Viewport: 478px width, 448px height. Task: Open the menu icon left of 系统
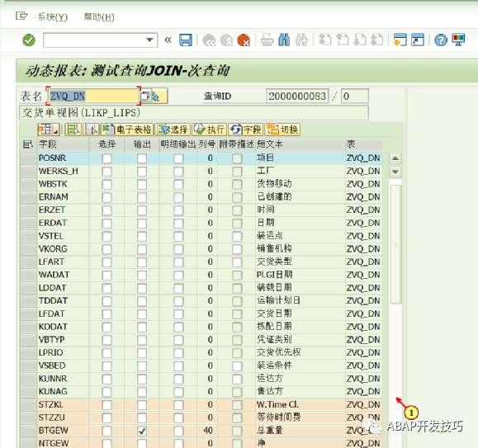click(21, 16)
